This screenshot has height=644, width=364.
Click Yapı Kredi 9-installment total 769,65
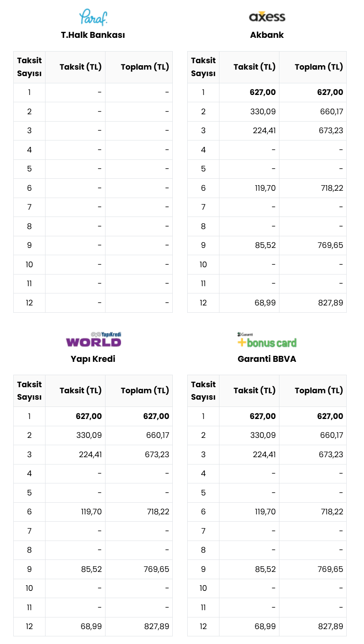157,569
